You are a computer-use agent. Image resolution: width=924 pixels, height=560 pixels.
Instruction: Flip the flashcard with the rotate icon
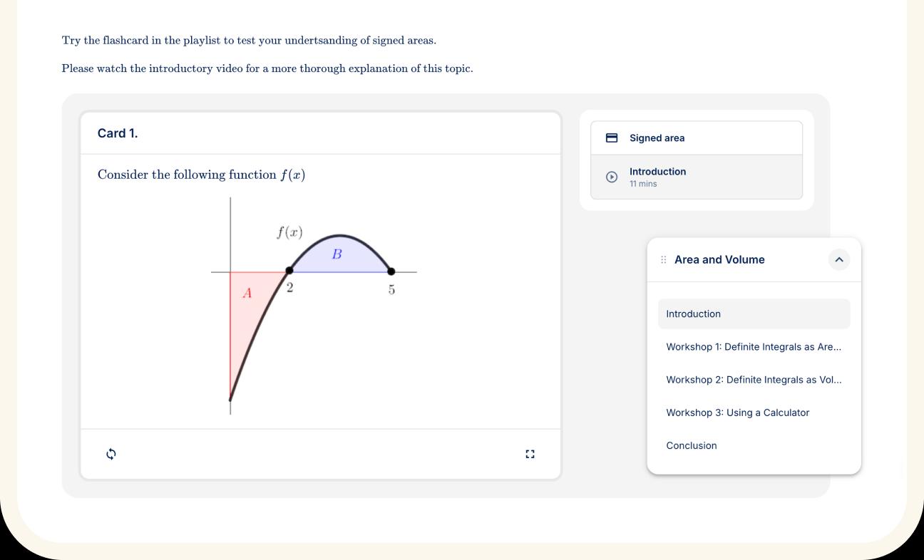pyautogui.click(x=111, y=454)
